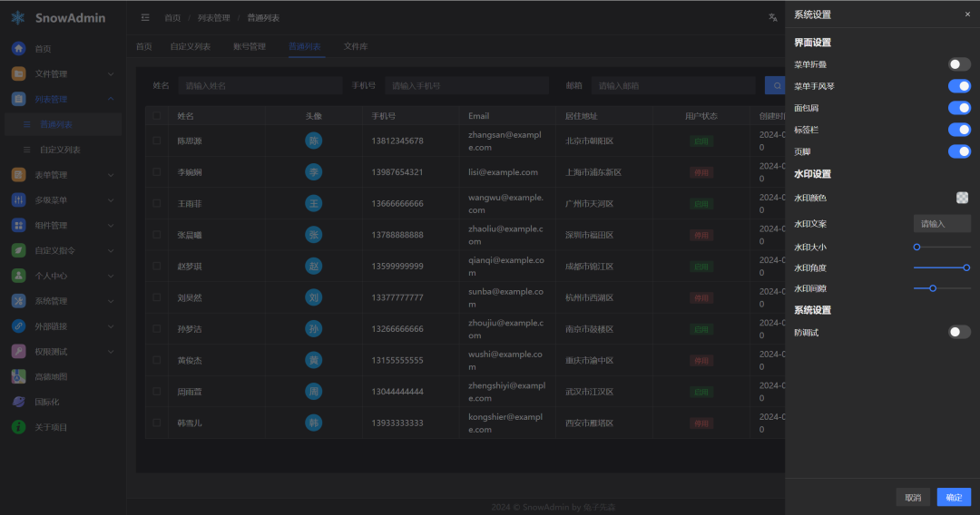Switch to the 账号管理 tab
The width and height of the screenshot is (980, 515).
pyautogui.click(x=250, y=46)
